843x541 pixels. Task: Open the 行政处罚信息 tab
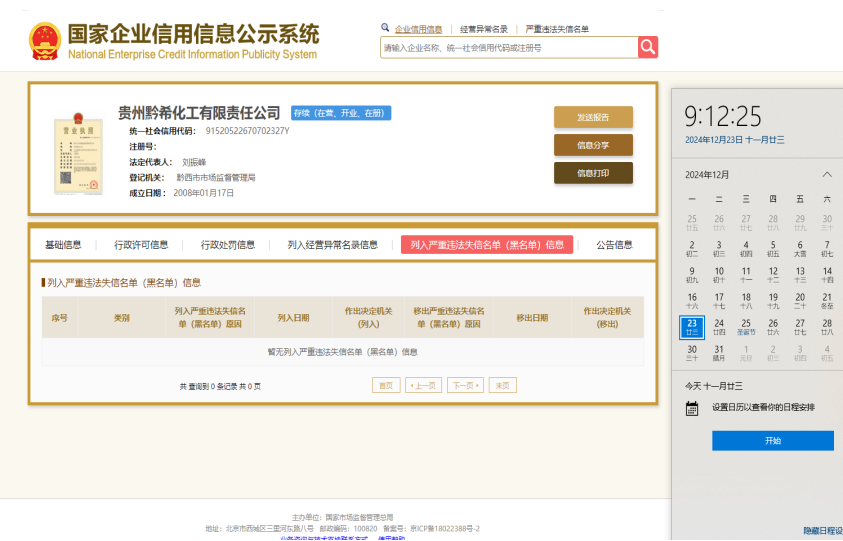(x=227, y=245)
